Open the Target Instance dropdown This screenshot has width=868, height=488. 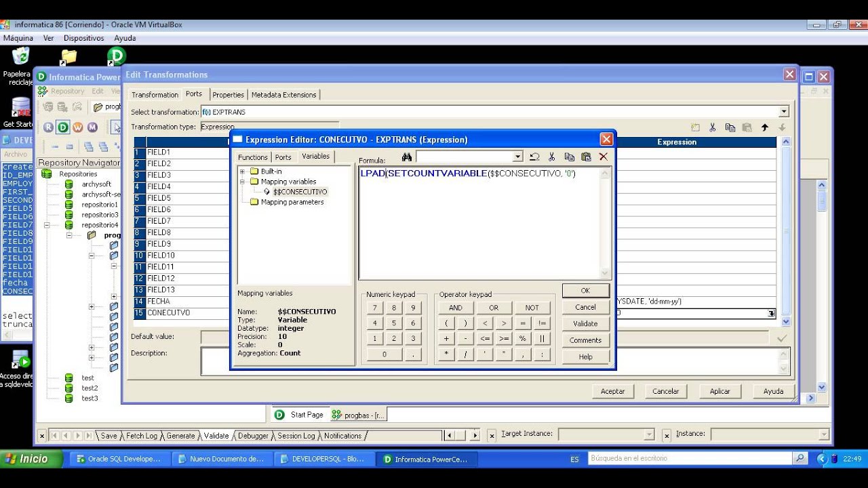(649, 434)
